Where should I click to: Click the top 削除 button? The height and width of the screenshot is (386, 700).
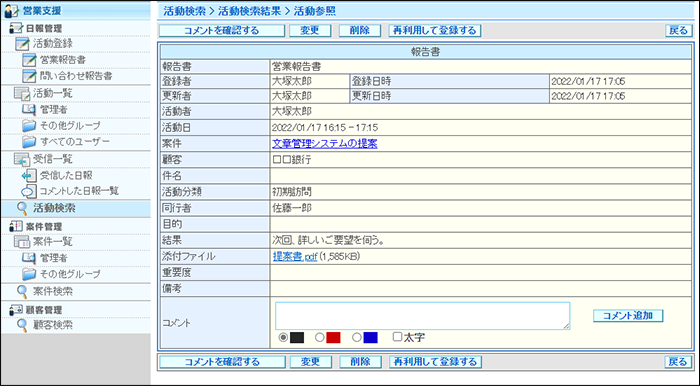tap(360, 30)
